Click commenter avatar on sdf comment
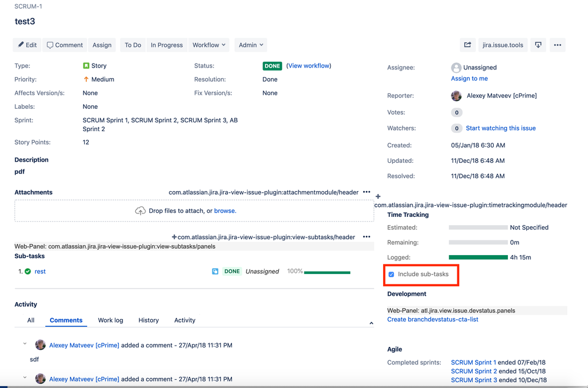The height and width of the screenshot is (388, 588). click(x=41, y=345)
